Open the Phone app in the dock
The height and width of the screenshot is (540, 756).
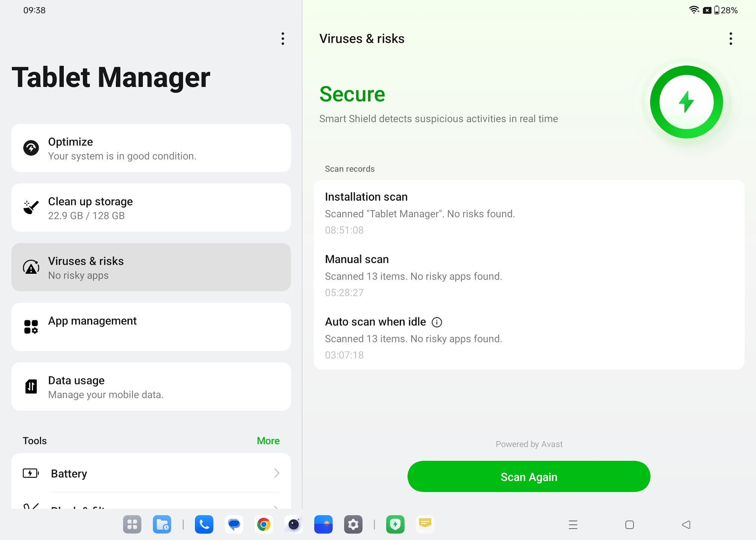point(204,524)
